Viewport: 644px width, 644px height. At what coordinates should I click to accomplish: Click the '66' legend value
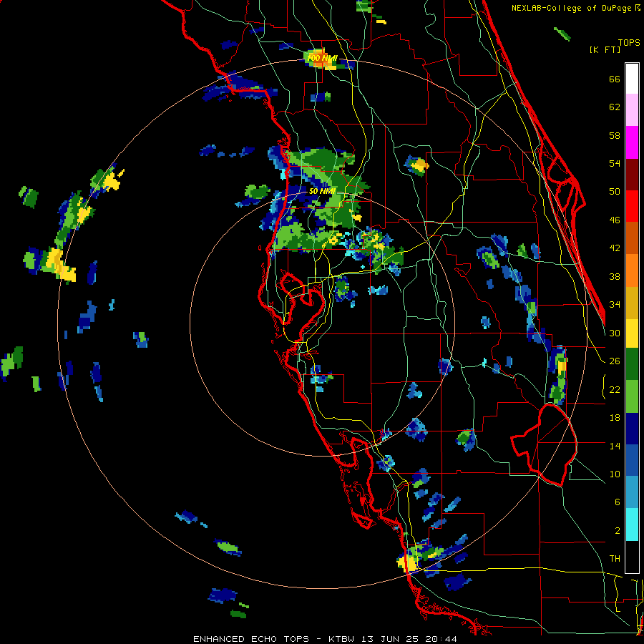615,79
